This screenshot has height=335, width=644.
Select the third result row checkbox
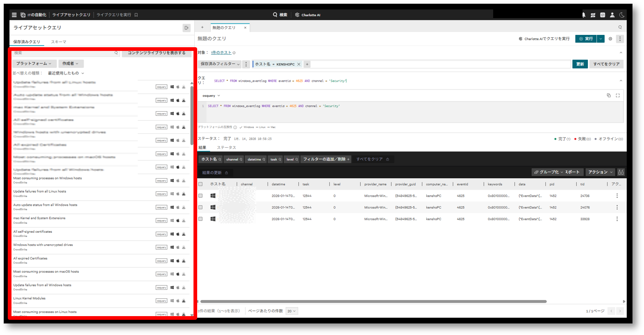[200, 219]
